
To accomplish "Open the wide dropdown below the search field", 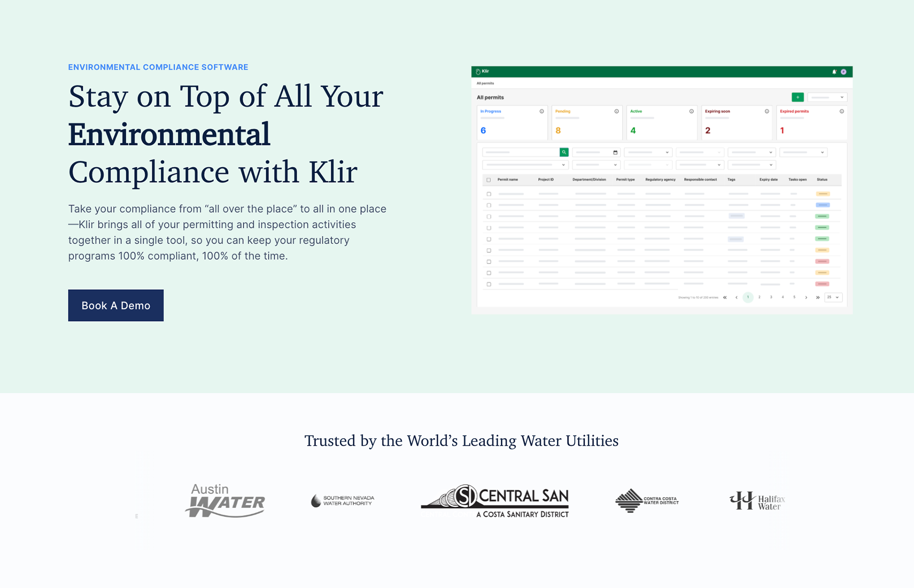I will (x=525, y=165).
